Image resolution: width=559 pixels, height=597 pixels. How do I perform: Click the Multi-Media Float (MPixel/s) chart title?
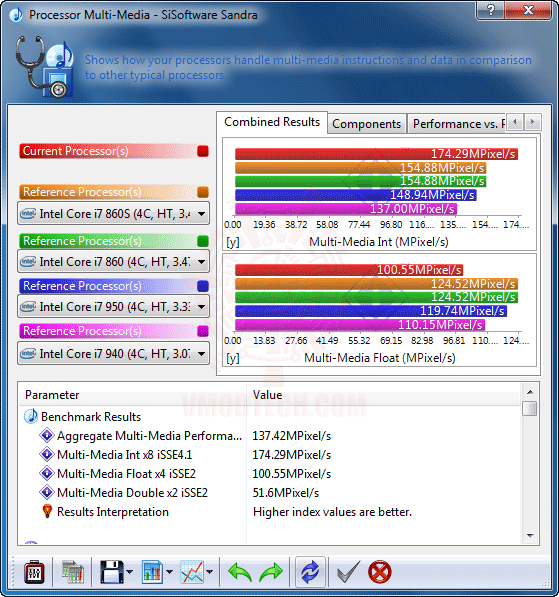click(380, 358)
